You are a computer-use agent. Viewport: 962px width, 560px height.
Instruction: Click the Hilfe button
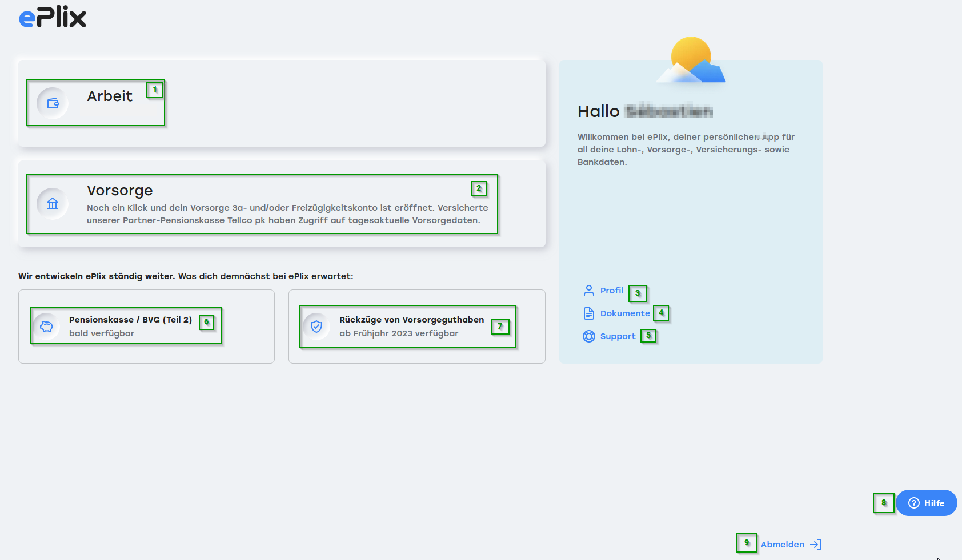[x=926, y=503]
